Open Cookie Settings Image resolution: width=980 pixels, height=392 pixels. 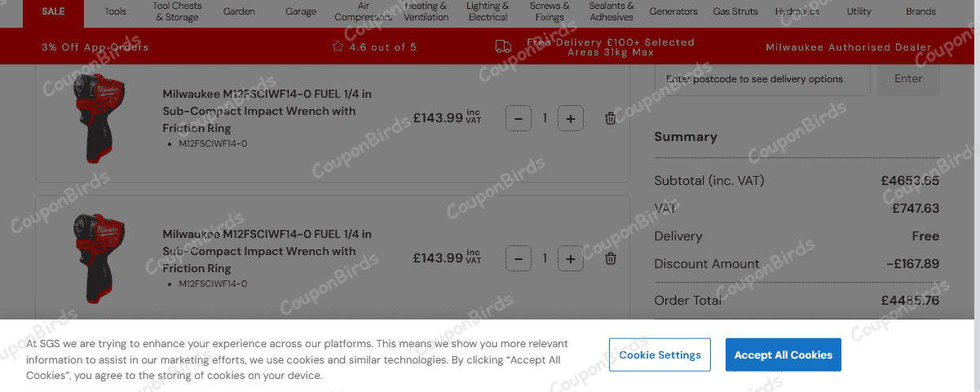pos(660,355)
